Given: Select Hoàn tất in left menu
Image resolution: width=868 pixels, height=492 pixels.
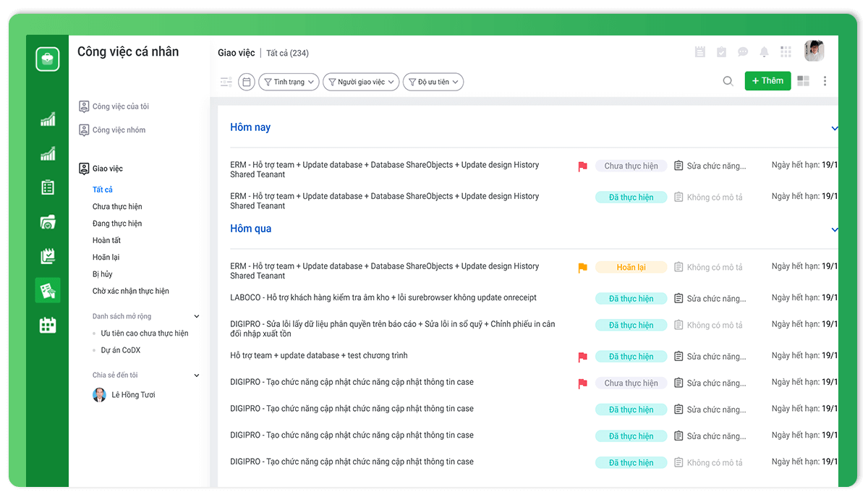Looking at the screenshot, I should click(106, 240).
